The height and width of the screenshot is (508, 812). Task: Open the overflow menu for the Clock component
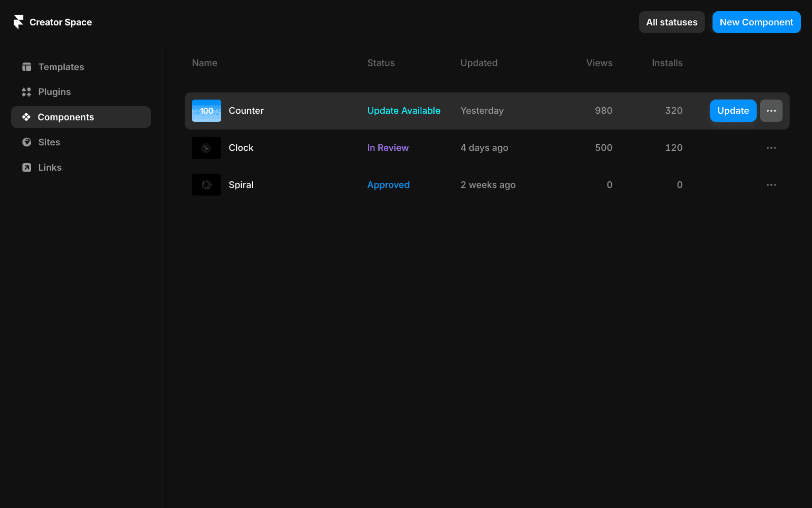pyautogui.click(x=771, y=147)
